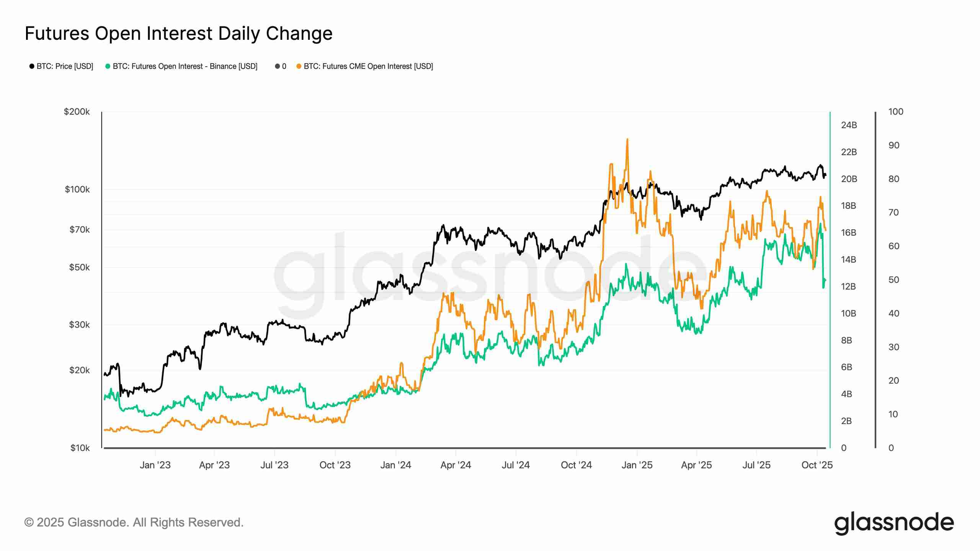Click the 12B open interest axis label

coord(848,287)
